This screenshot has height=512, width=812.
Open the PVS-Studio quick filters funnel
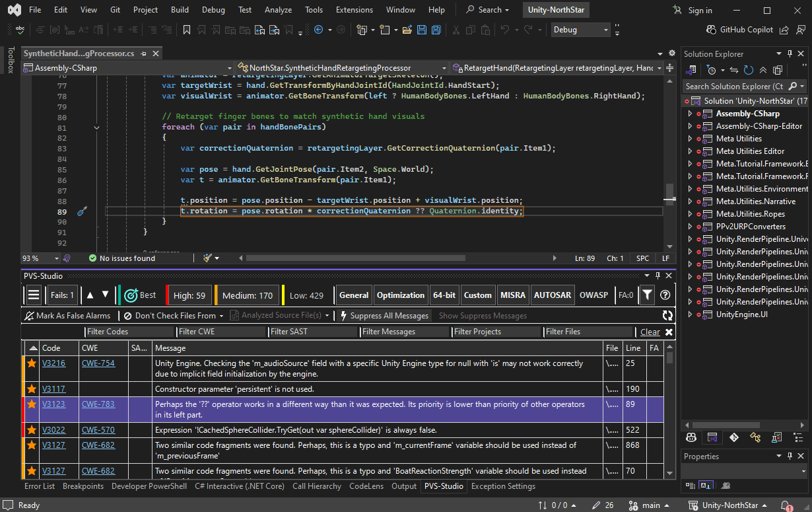pos(648,295)
